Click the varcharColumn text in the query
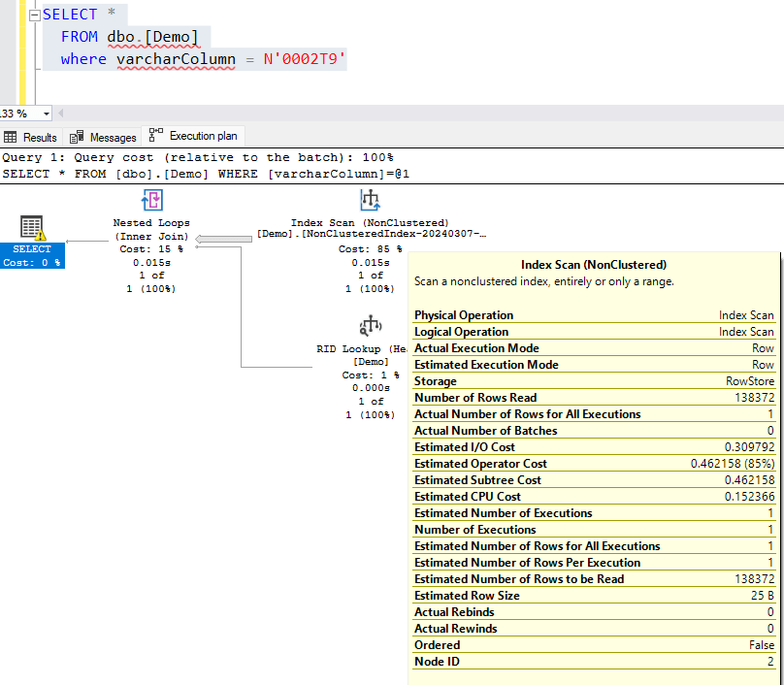 coord(176,59)
